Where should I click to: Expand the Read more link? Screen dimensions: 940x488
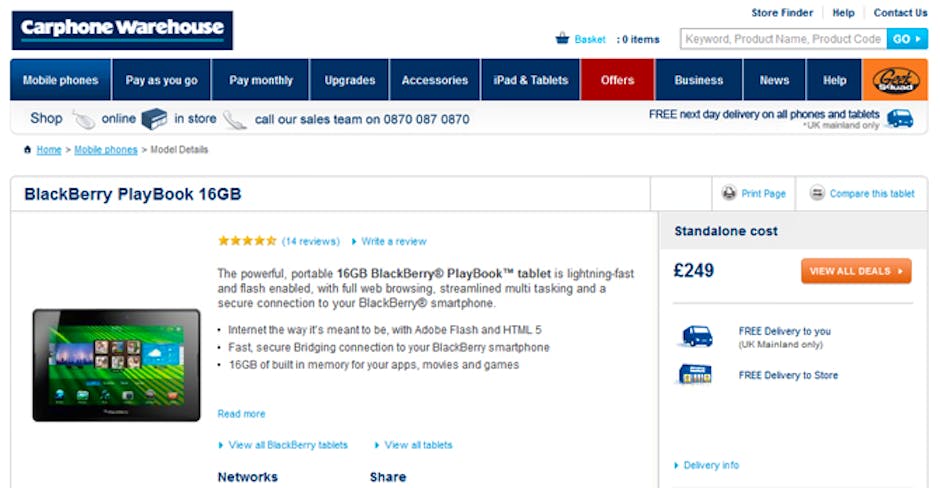point(241,414)
